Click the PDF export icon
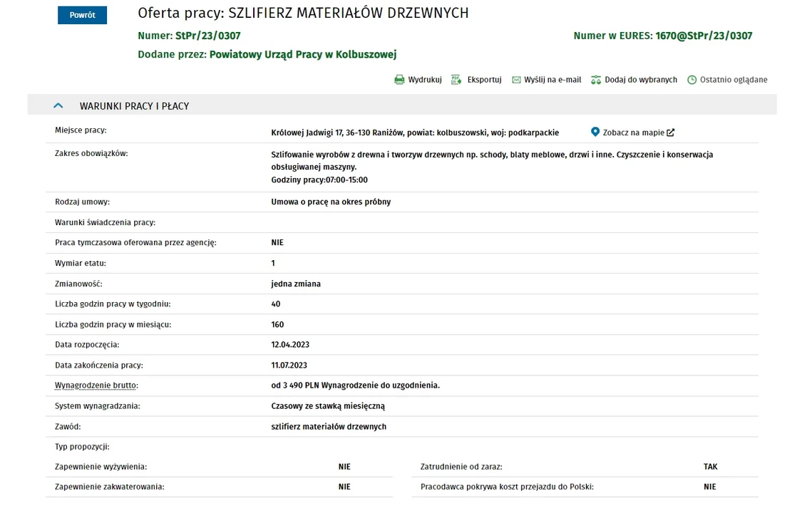The width and height of the screenshot is (812, 513). point(456,80)
